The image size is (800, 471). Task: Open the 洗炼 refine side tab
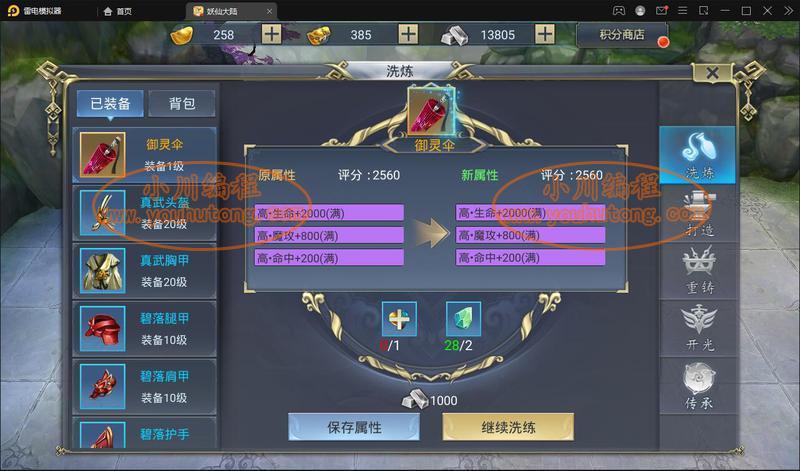(697, 155)
